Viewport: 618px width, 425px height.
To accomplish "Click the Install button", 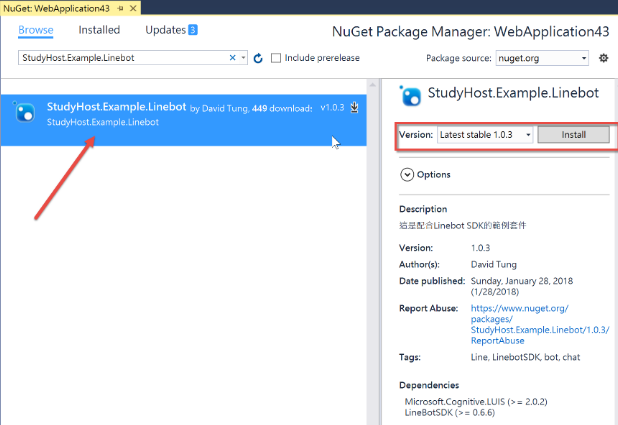I will 573,135.
